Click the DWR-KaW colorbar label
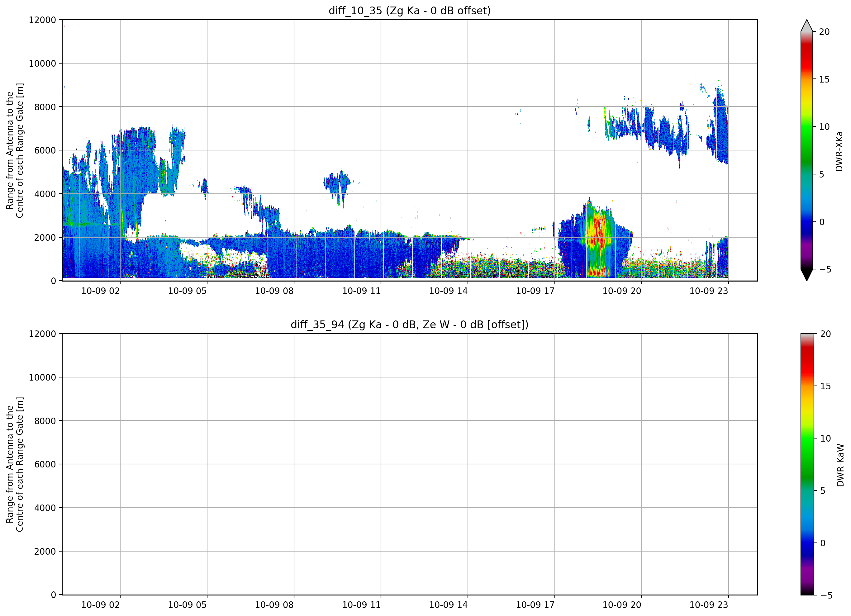The width and height of the screenshot is (851, 616). pos(840,465)
